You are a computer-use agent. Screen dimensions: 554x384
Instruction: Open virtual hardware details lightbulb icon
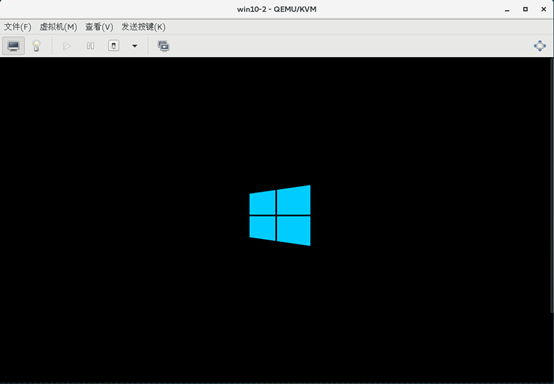(36, 46)
